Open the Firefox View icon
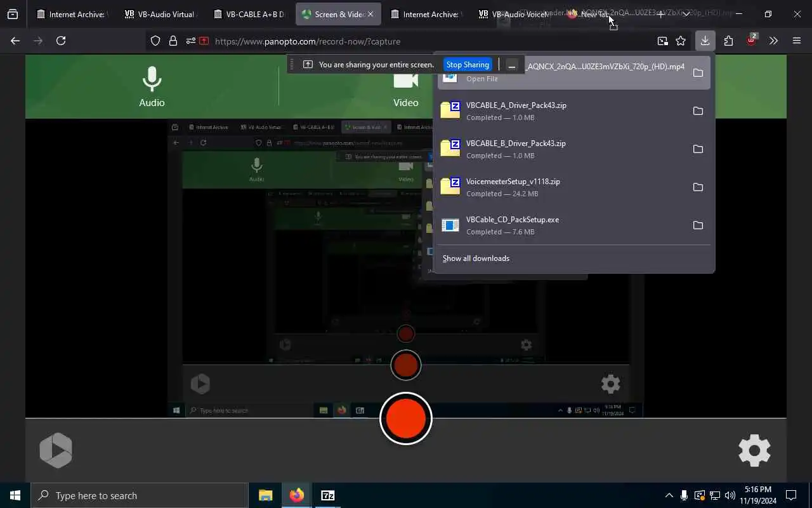812x508 pixels. click(x=13, y=14)
